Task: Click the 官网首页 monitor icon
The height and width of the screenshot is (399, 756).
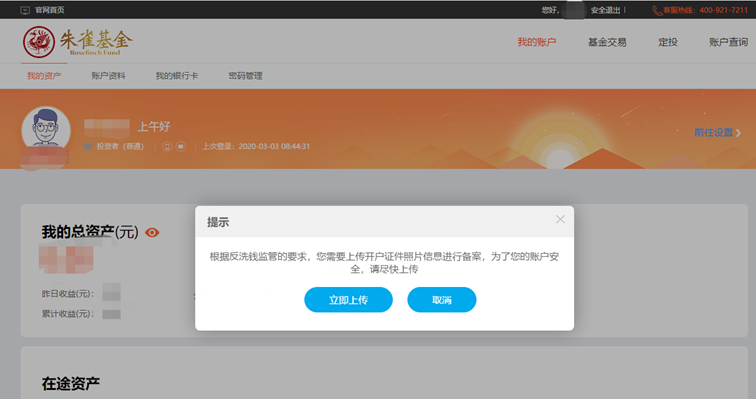Action: point(25,10)
